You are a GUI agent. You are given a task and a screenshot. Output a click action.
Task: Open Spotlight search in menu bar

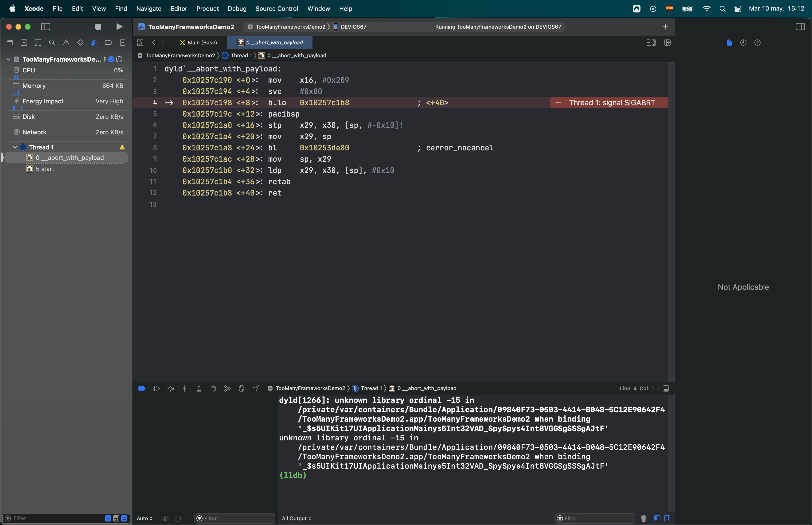coord(722,8)
